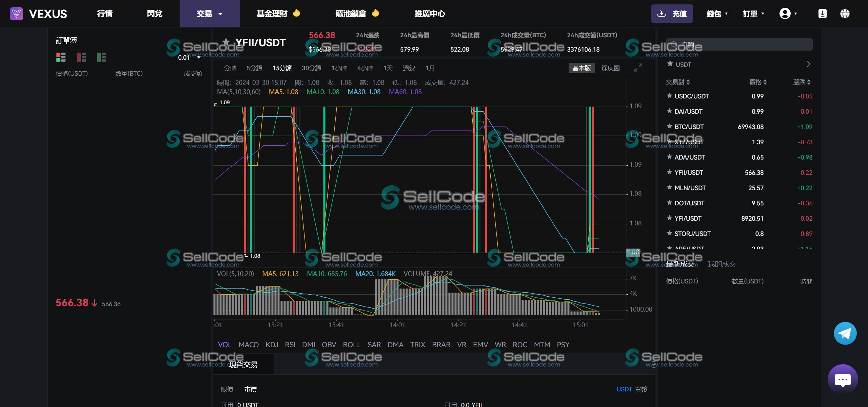Select the 分時 timeframe
This screenshot has width=868, height=407.
click(230, 68)
